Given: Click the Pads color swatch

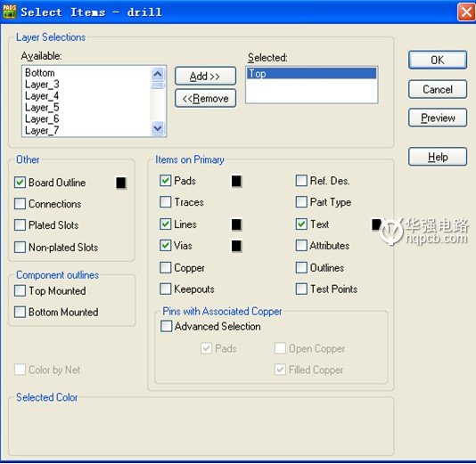Looking at the screenshot, I should pos(236,181).
